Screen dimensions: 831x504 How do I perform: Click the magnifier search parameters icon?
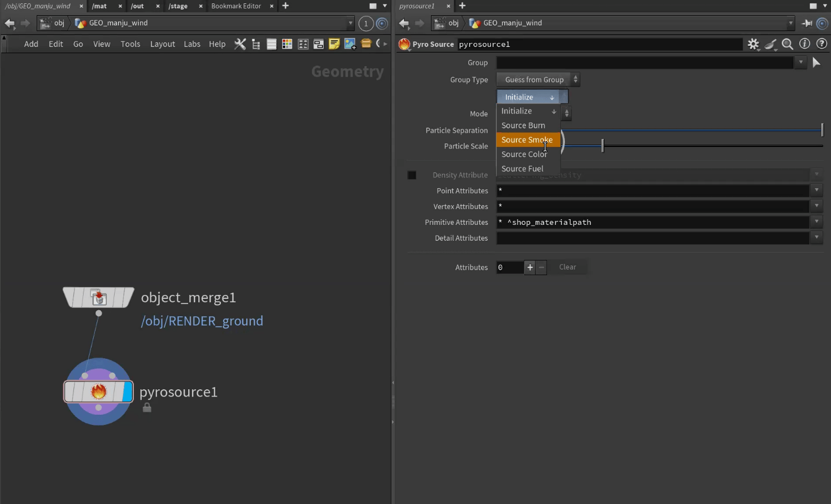[x=788, y=44]
